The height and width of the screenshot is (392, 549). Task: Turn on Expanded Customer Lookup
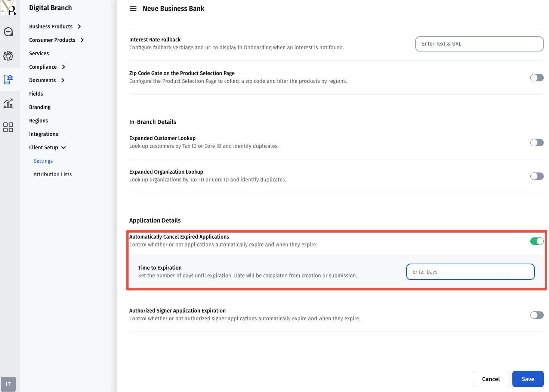[x=537, y=143]
